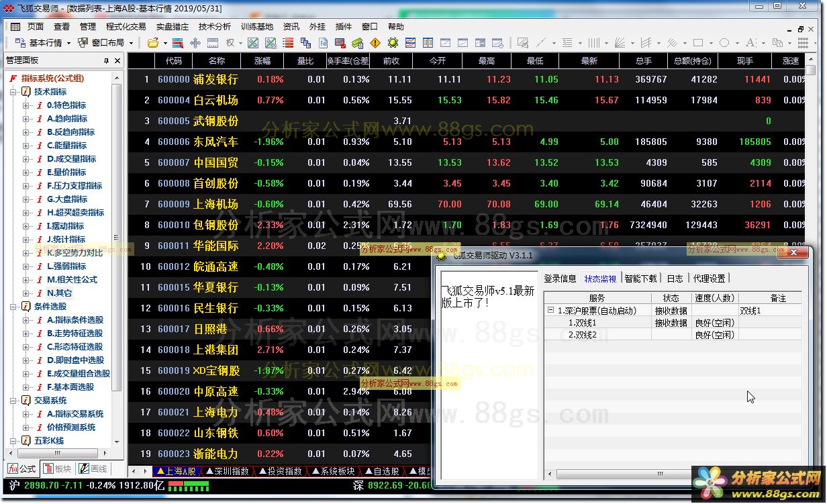
Task: Open the 插件 menu
Action: point(343,27)
